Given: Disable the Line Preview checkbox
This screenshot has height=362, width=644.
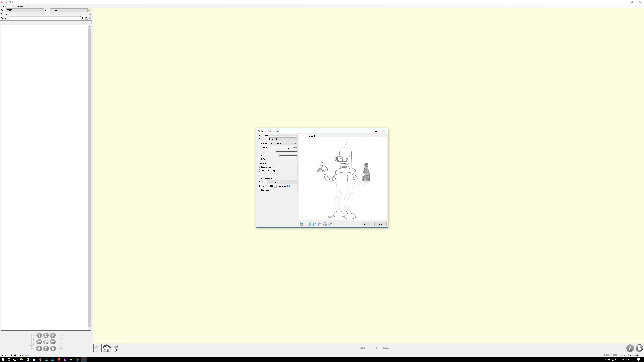Looking at the screenshot, I should [259, 190].
